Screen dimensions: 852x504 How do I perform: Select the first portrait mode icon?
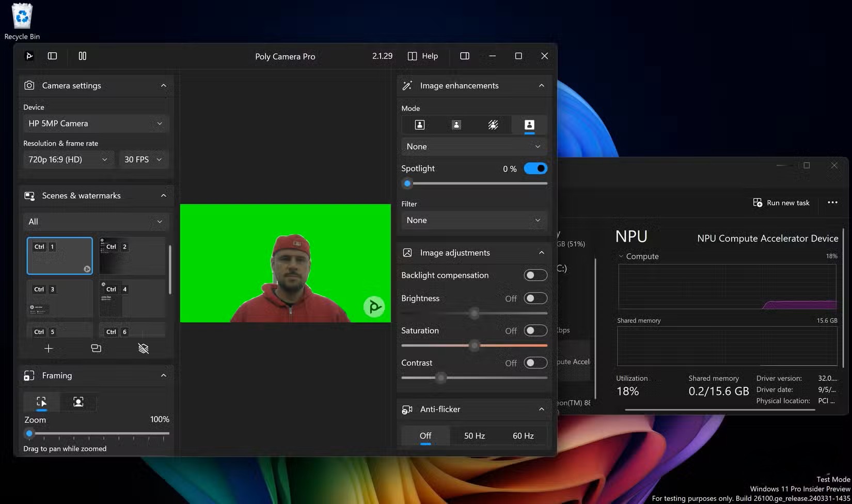click(420, 125)
